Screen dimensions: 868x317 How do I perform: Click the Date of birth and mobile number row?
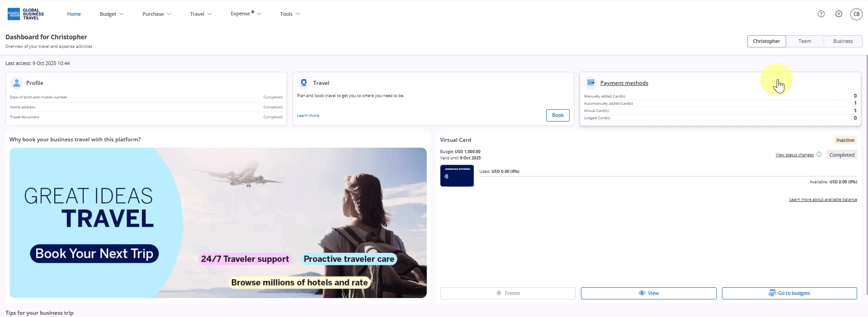point(146,97)
